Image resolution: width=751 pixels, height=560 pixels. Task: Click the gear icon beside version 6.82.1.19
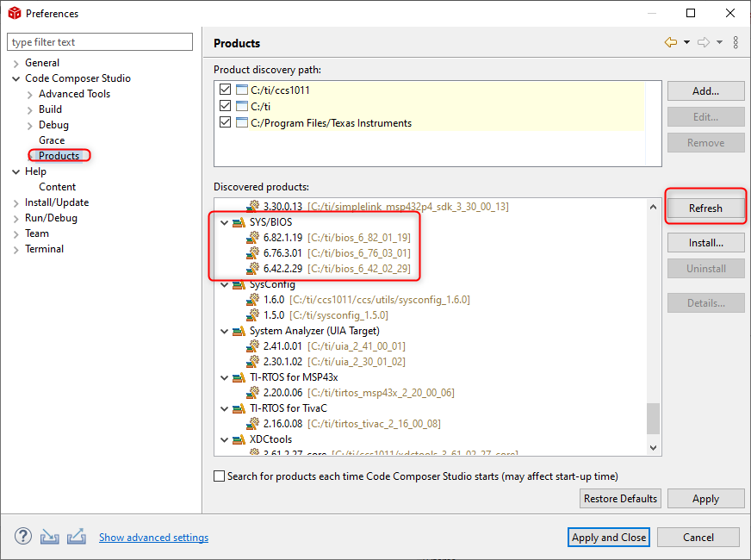coord(253,238)
